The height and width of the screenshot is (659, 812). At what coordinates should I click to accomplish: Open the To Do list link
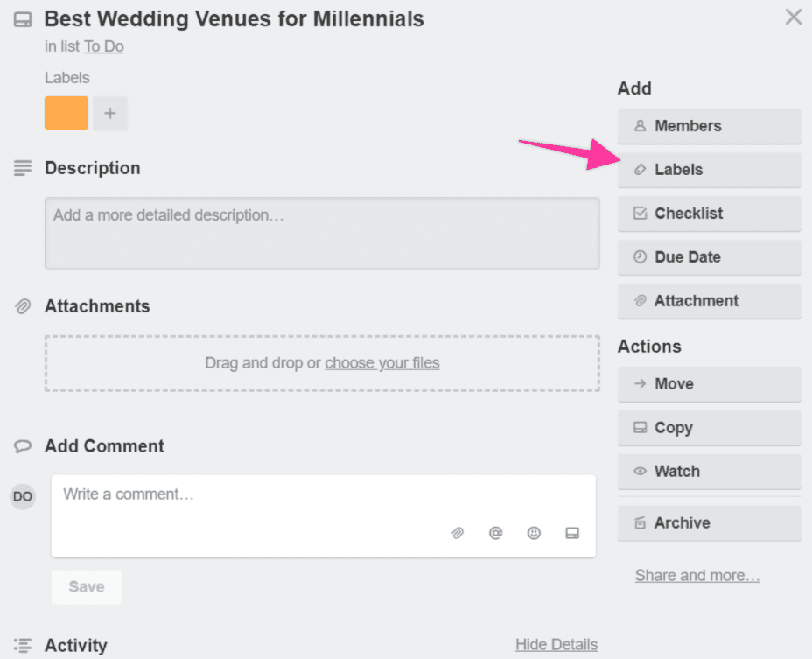104,46
